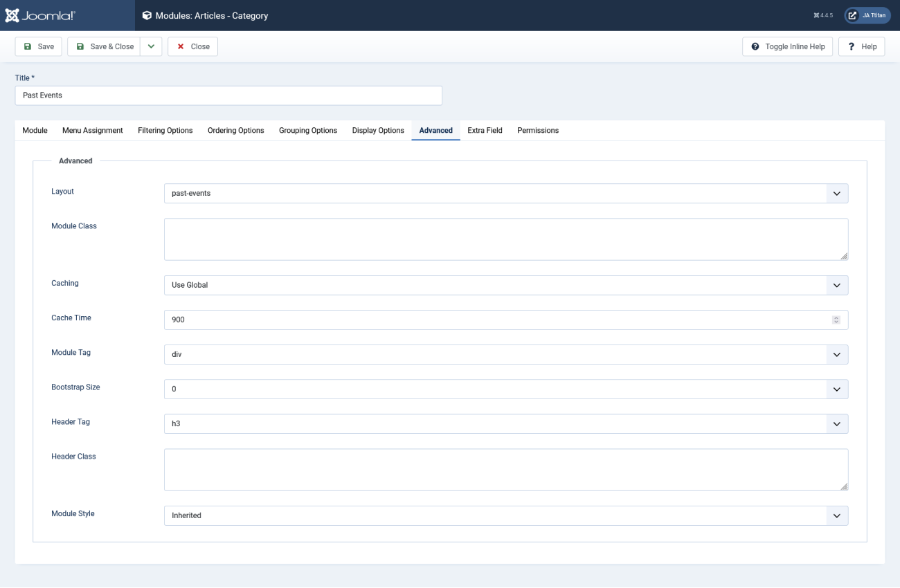Edit the Title field containing Past Events
This screenshot has height=588, width=900.
click(x=228, y=95)
